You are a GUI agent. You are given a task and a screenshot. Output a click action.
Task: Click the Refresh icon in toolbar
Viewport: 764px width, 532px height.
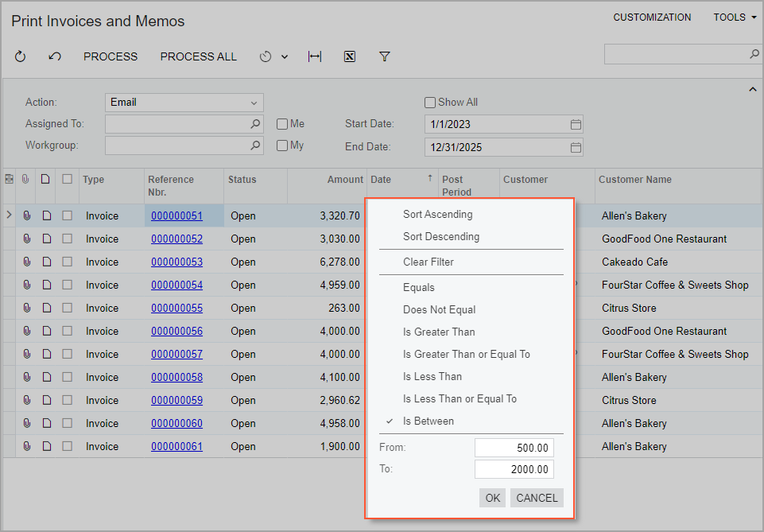tap(21, 56)
